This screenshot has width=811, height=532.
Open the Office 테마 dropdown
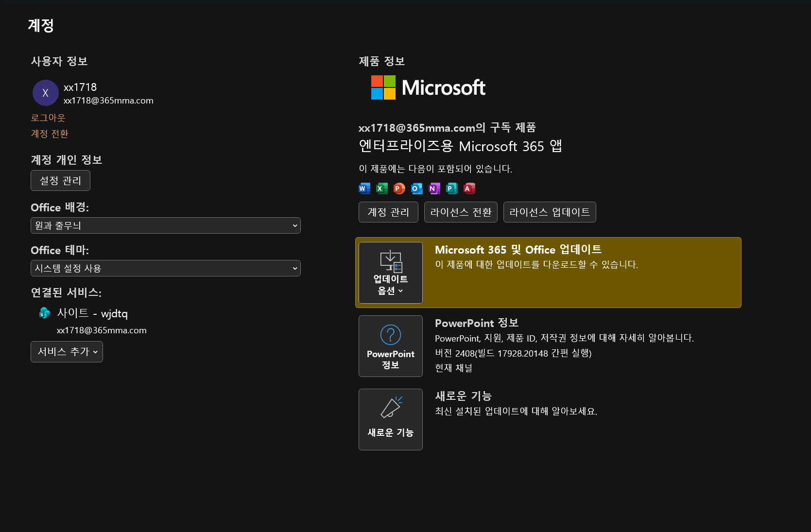click(166, 268)
